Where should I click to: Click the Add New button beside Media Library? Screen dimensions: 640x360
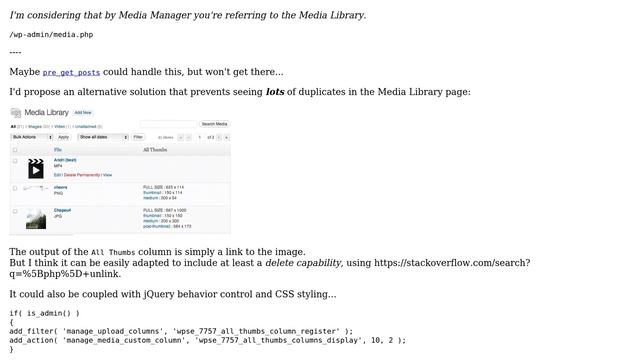pyautogui.click(x=83, y=112)
